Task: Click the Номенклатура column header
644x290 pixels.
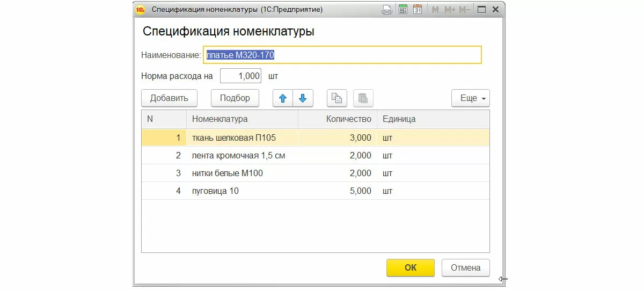Action: (x=242, y=119)
